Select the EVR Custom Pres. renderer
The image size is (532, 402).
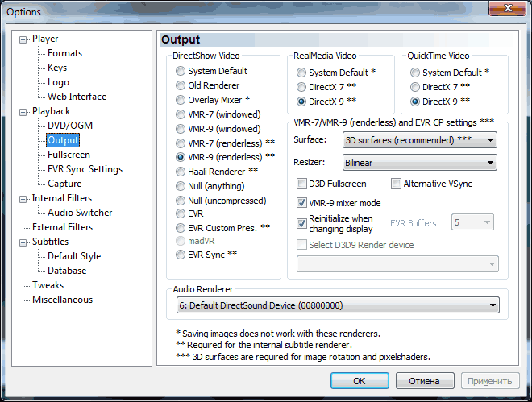[181, 229]
